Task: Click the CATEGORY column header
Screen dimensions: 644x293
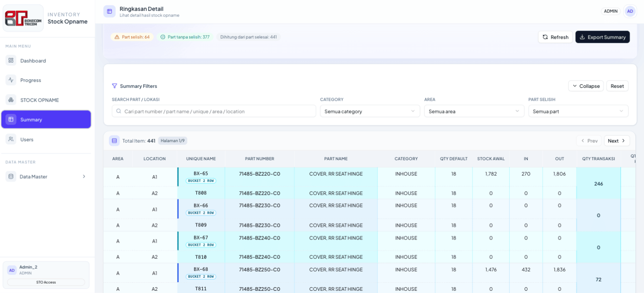Action: click(x=406, y=159)
